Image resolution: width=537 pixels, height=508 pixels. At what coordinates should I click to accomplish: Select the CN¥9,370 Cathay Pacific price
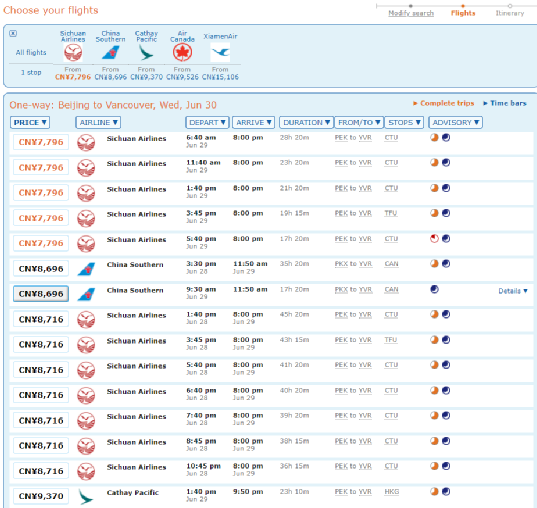click(41, 496)
